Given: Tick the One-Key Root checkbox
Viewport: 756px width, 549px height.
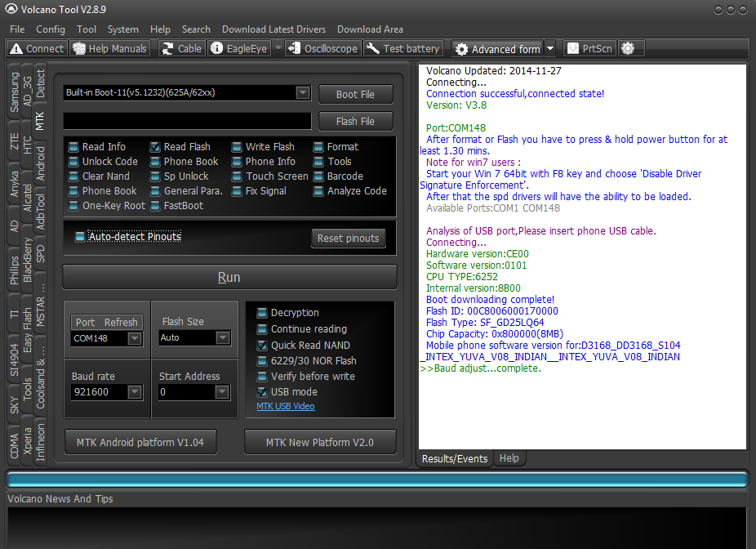Looking at the screenshot, I should click(x=73, y=206).
